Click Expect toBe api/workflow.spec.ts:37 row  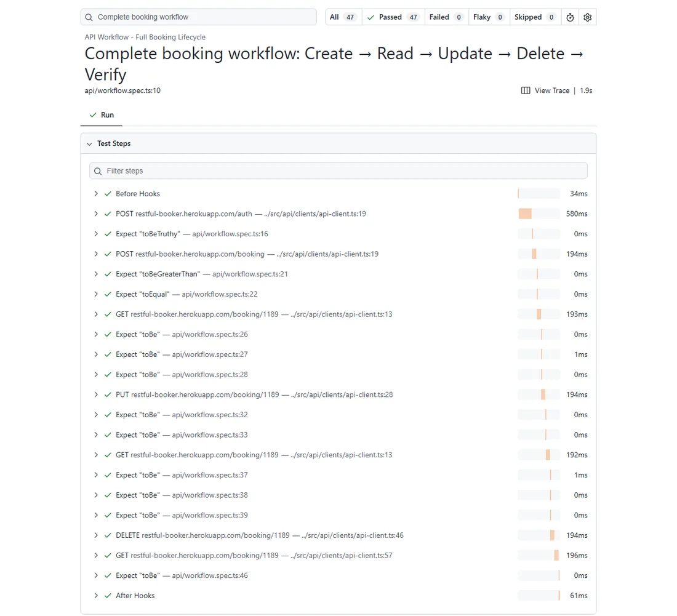pos(338,475)
